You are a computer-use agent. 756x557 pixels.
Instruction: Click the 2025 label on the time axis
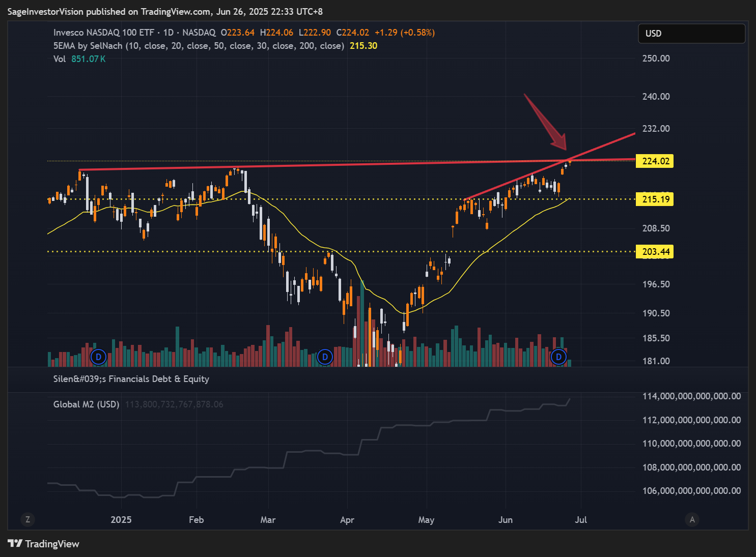[x=121, y=520]
